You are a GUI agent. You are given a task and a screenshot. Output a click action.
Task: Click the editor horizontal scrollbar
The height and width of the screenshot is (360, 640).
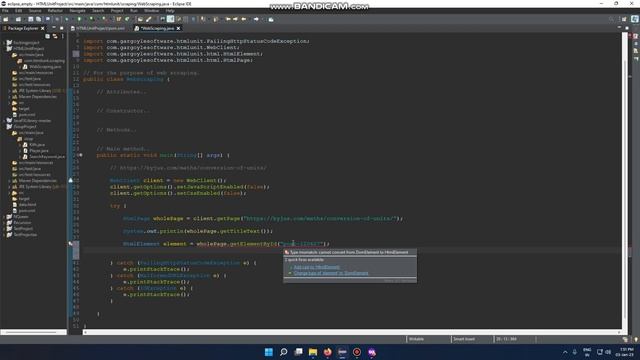pos(353,332)
